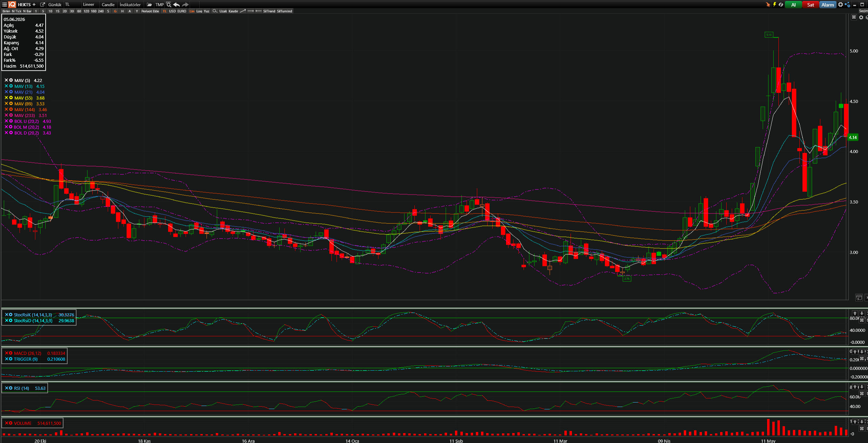This screenshot has width=868, height=443.
Task: Remove TRIGGER (9) with its X
Action: pos(7,359)
